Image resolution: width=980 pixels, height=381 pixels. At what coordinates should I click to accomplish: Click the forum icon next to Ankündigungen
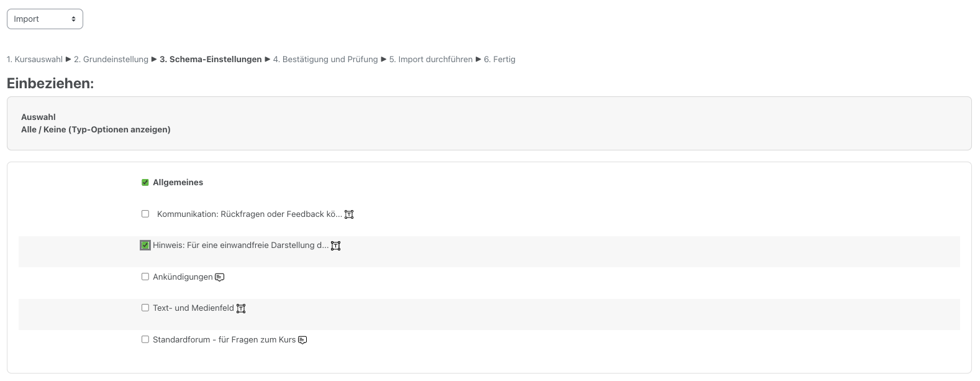(x=219, y=277)
